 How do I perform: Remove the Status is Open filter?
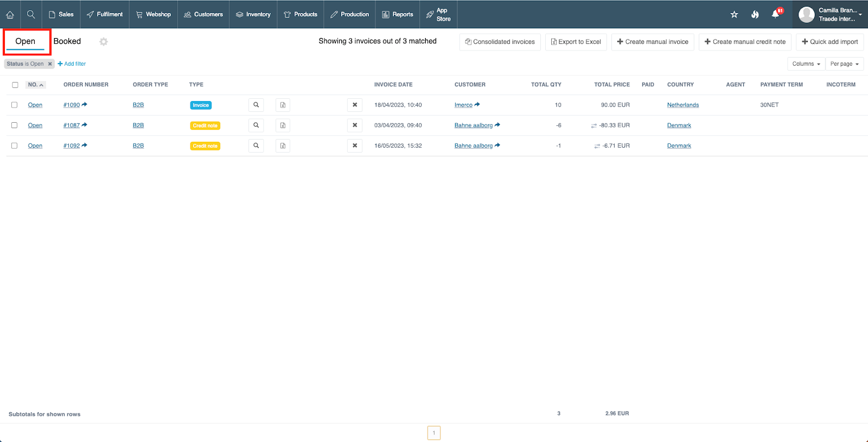(50, 64)
